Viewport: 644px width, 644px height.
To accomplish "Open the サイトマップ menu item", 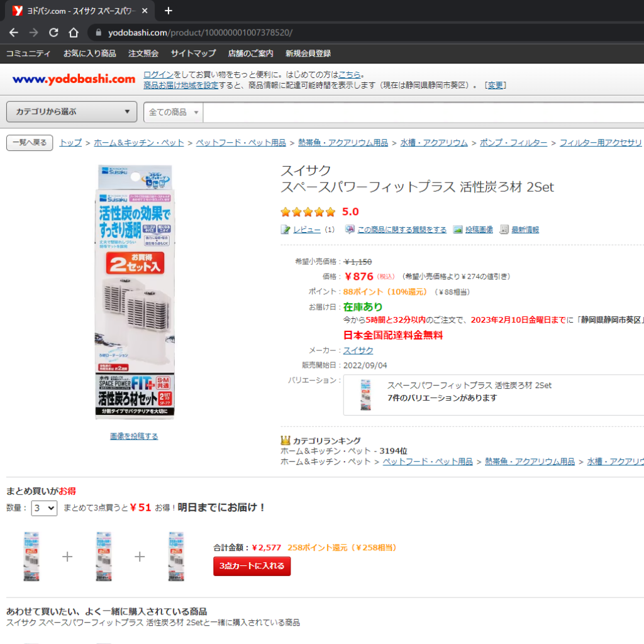I will 193,53.
